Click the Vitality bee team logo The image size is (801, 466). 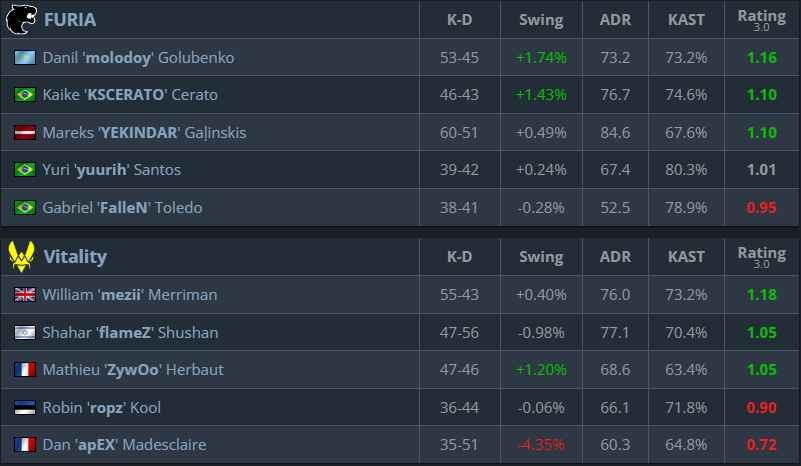pyautogui.click(x=21, y=257)
